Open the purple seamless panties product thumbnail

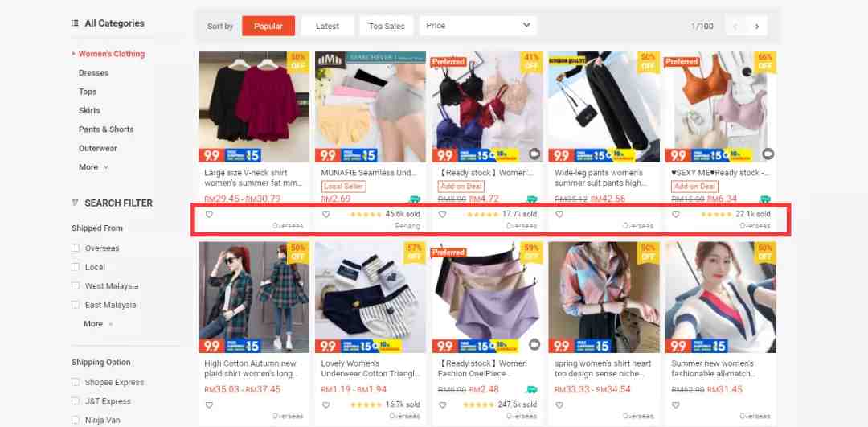click(487, 298)
